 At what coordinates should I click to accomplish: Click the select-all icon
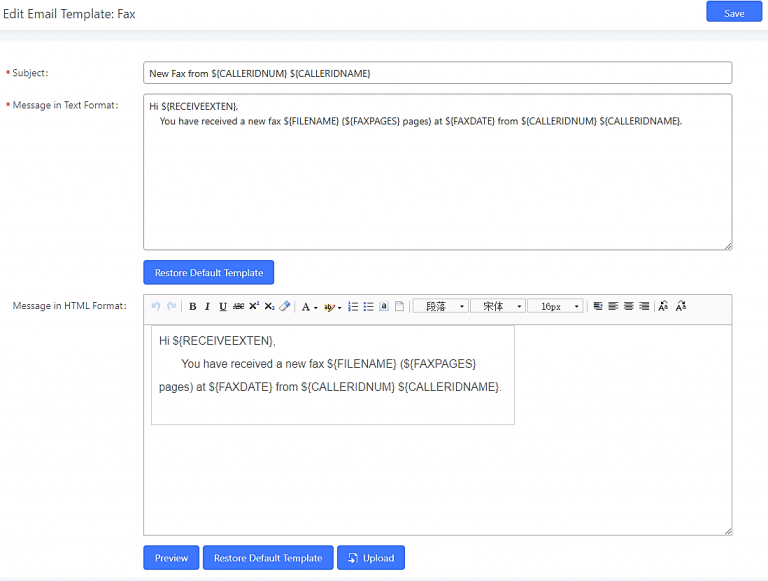click(x=384, y=306)
